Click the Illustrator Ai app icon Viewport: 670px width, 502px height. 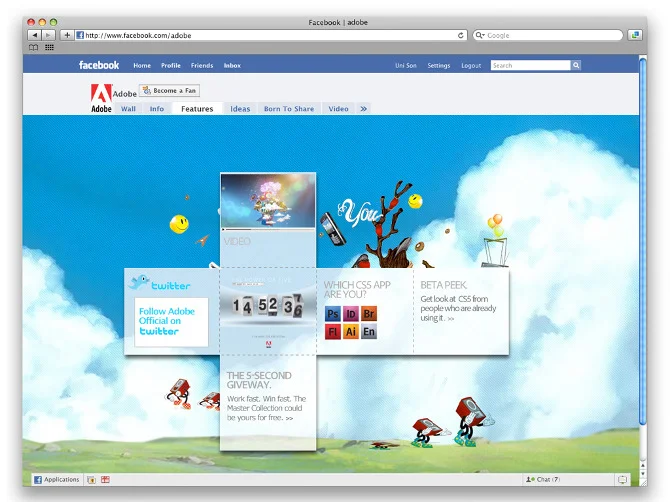[x=350, y=332]
